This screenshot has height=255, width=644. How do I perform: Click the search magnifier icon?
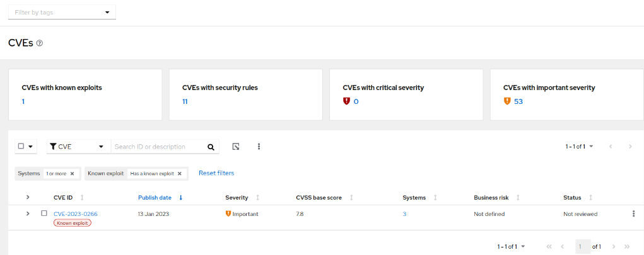pos(211,147)
